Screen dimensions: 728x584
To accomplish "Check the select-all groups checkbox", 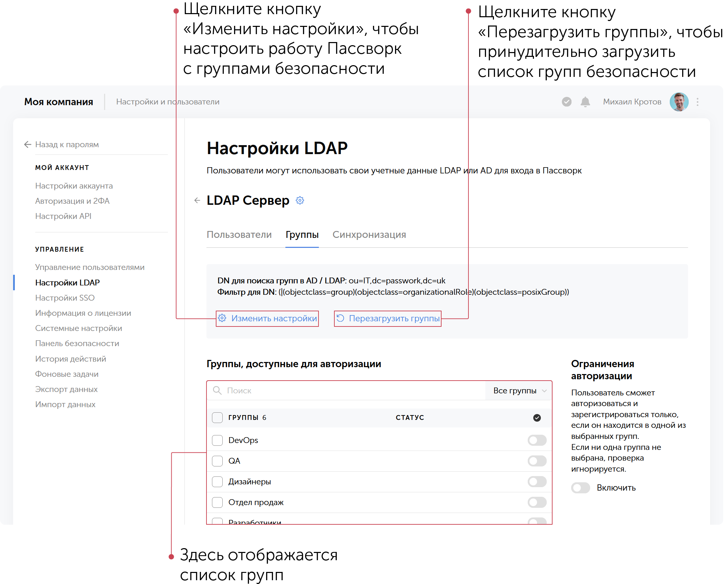I will coord(217,417).
